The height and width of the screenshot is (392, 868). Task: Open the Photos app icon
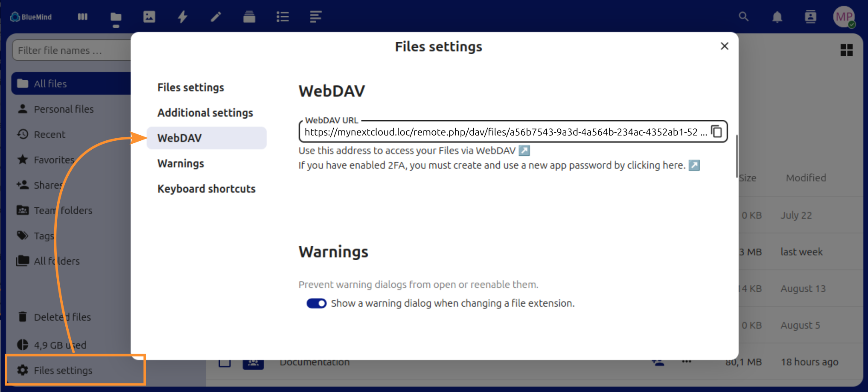tap(149, 17)
